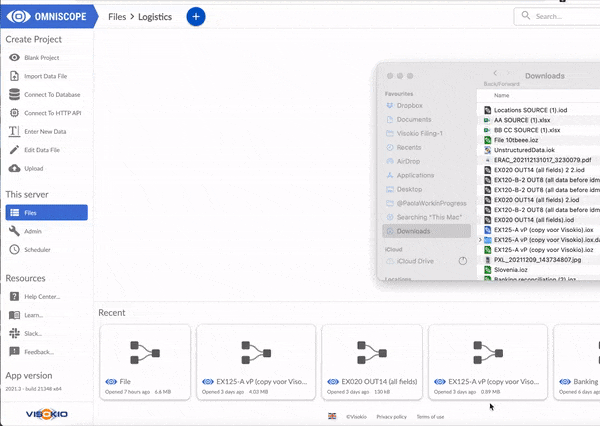Image resolution: width=600 pixels, height=426 pixels.
Task: Click the iCloud Drive progress circle icon
Action: click(463, 261)
